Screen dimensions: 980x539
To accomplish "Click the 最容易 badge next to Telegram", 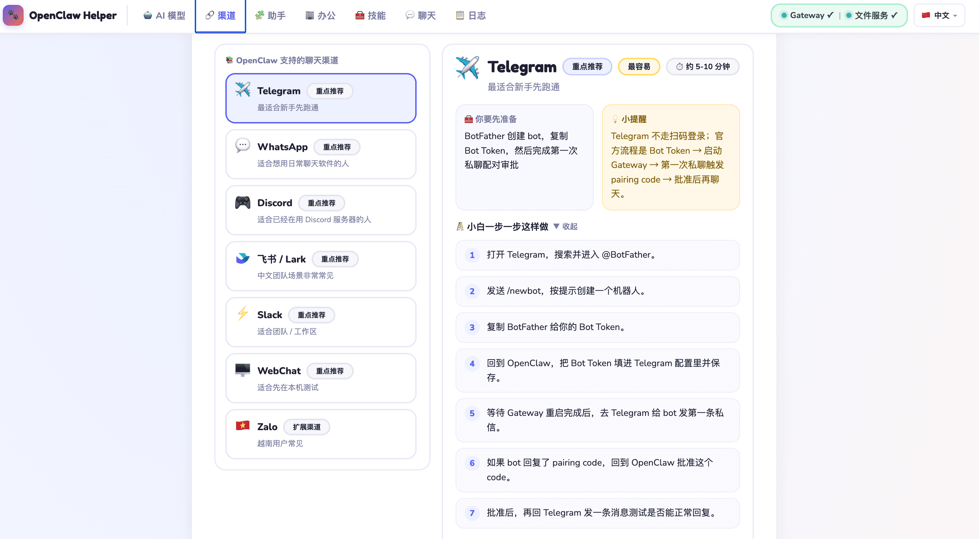I will click(639, 66).
